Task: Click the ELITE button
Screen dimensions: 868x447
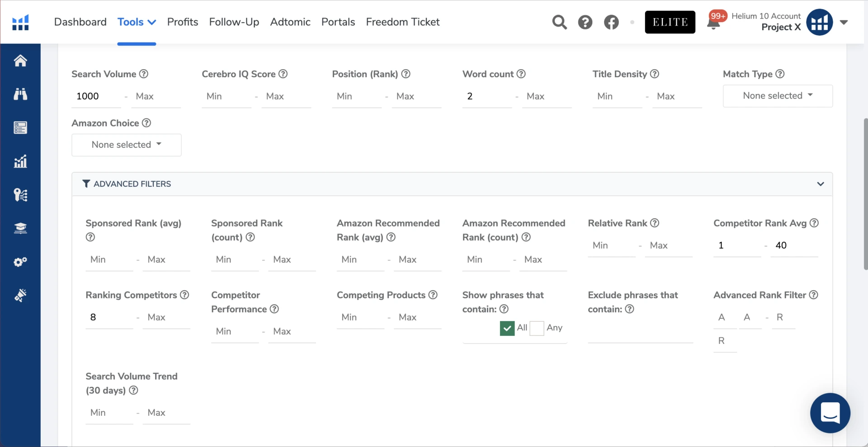Action: click(670, 22)
